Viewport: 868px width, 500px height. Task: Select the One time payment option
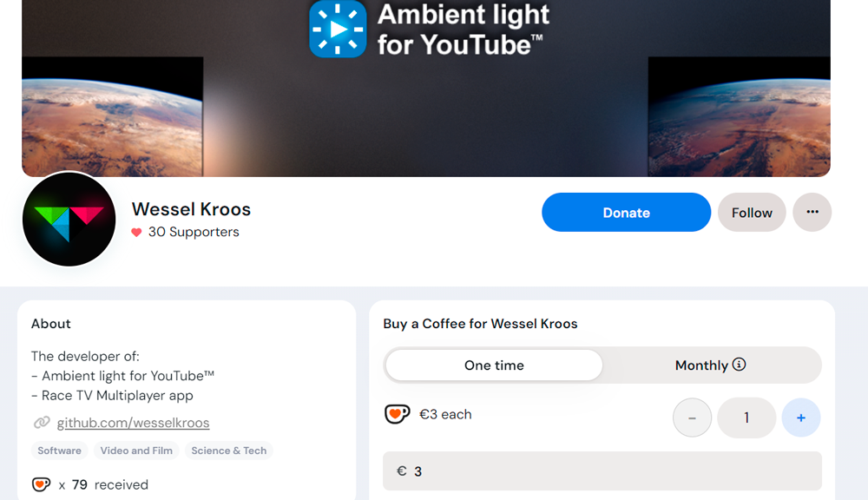494,365
